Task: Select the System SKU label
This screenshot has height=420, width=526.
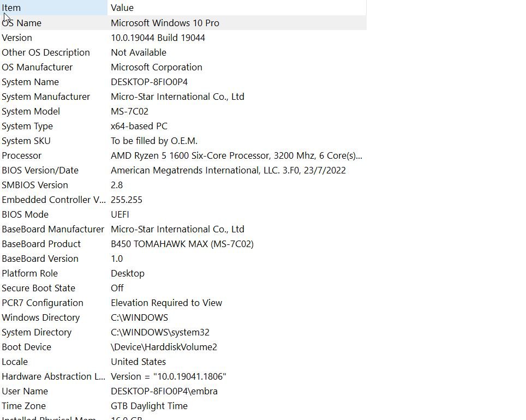Action: coord(26,141)
